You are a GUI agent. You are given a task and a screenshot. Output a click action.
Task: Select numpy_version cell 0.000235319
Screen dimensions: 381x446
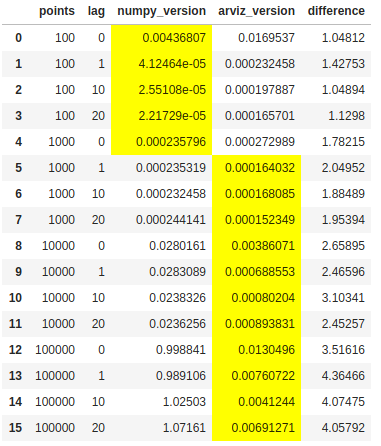161,168
